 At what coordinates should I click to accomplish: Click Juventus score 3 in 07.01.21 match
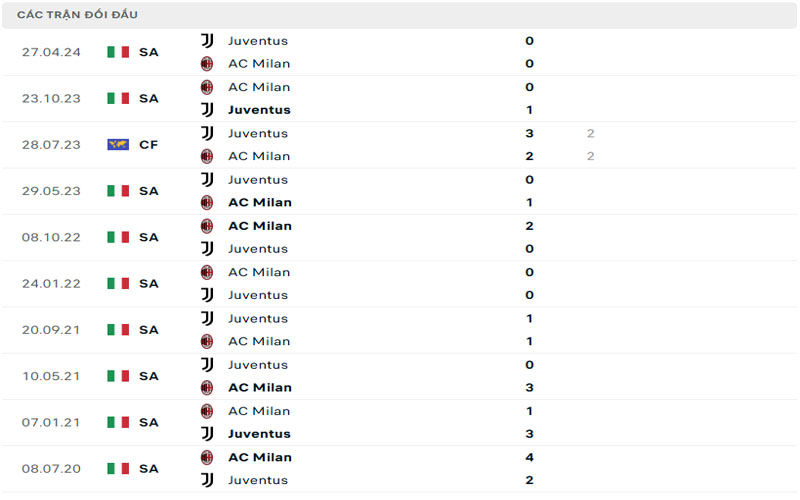point(529,433)
